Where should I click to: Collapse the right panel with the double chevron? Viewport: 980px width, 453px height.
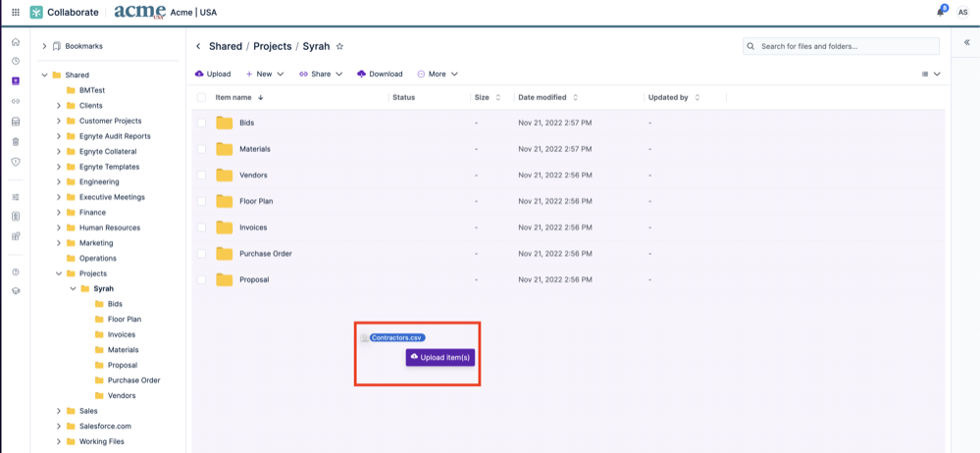(966, 43)
